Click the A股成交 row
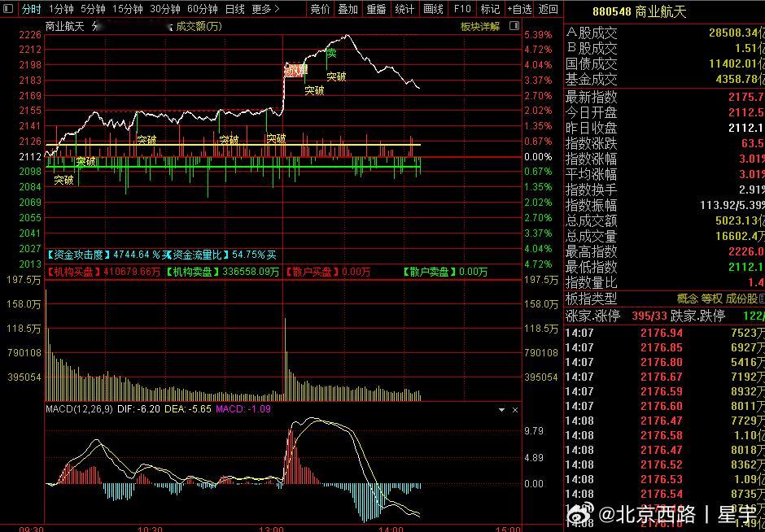 (x=665, y=33)
